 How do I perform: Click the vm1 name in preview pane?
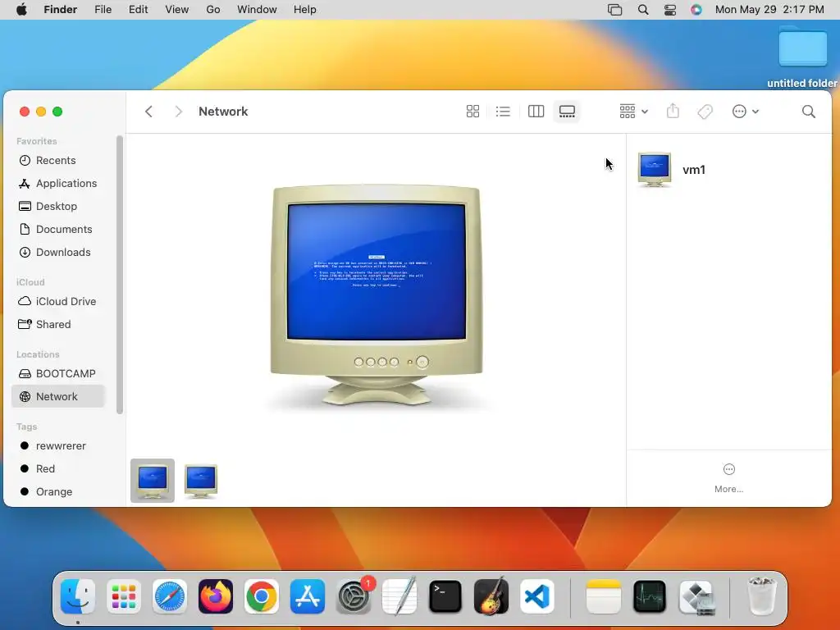(694, 170)
